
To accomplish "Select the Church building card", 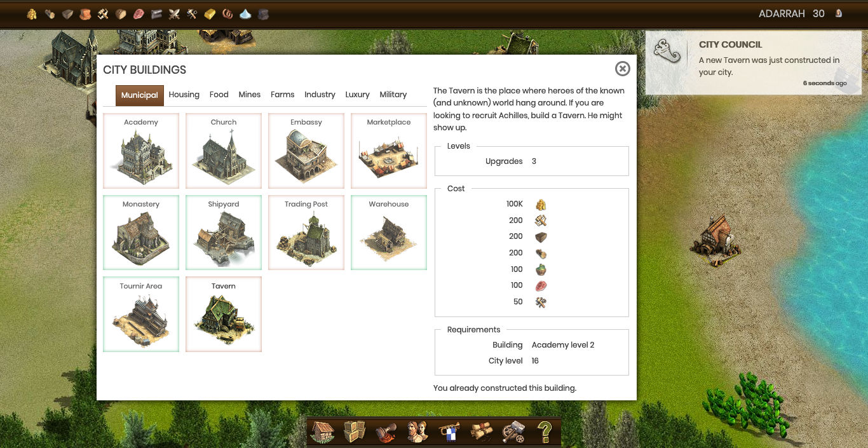I will tap(224, 151).
